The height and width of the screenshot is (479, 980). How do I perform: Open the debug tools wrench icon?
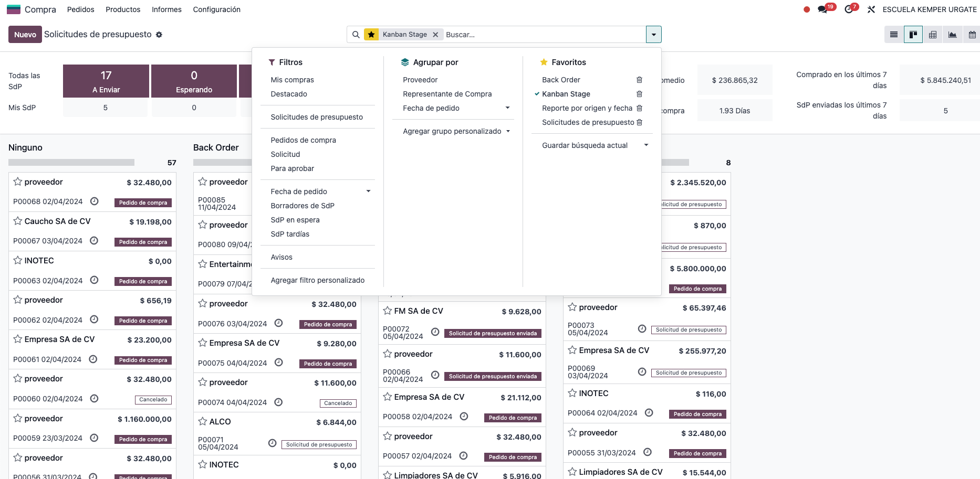click(x=871, y=9)
